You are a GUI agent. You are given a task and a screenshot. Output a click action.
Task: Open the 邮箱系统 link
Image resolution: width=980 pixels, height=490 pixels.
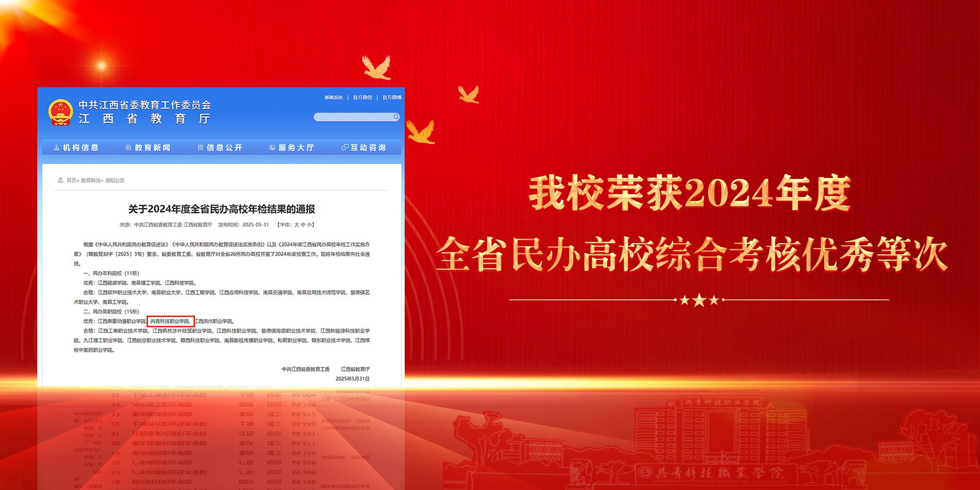click(x=333, y=98)
